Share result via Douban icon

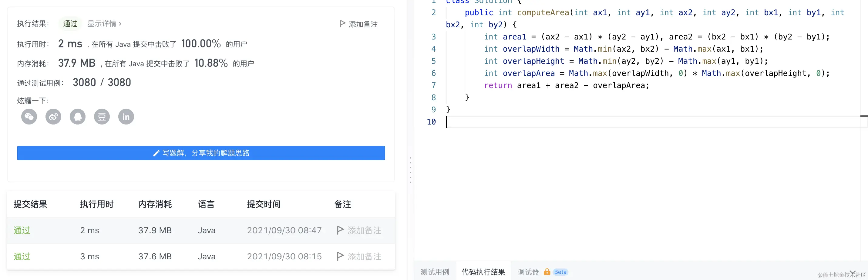coord(102,117)
